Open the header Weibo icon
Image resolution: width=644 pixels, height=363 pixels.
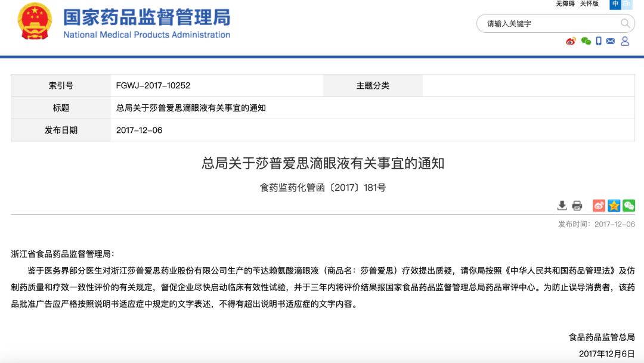(x=571, y=41)
